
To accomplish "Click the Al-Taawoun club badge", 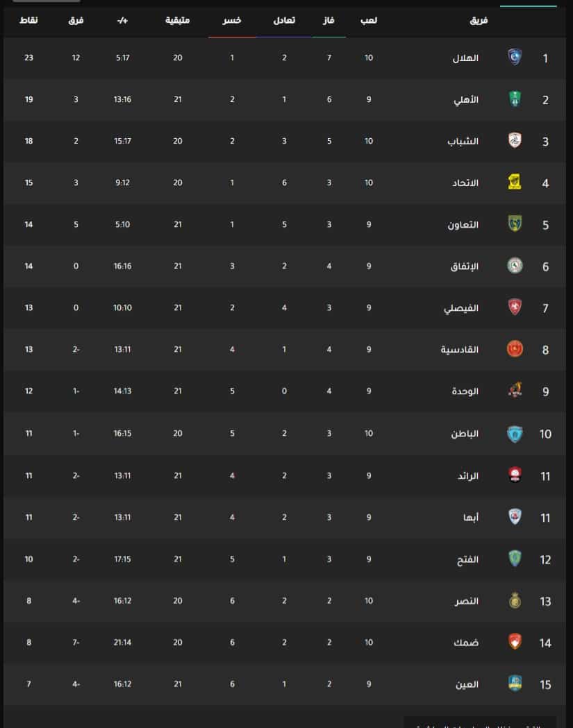I will (515, 223).
